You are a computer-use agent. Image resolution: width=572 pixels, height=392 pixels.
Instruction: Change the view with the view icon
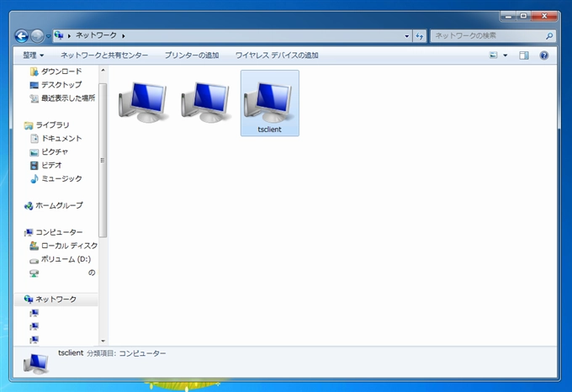(x=493, y=56)
